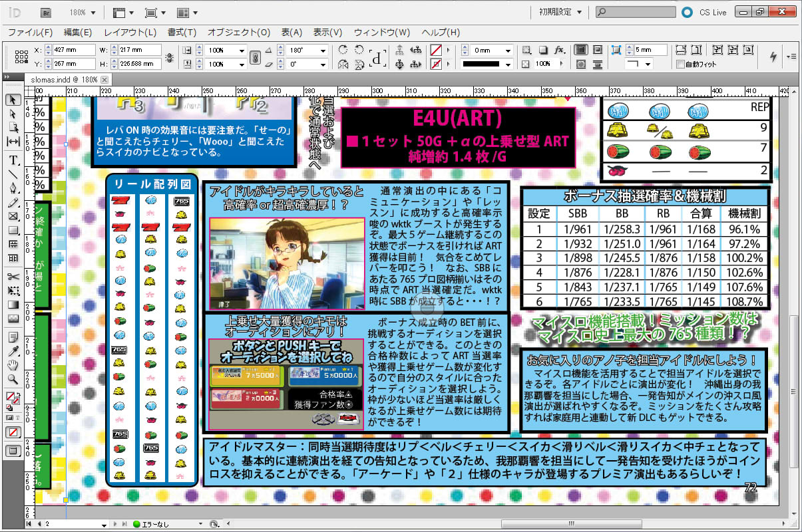Select the Zoom magnifier tool
The width and height of the screenshot is (802, 532).
tap(13, 379)
